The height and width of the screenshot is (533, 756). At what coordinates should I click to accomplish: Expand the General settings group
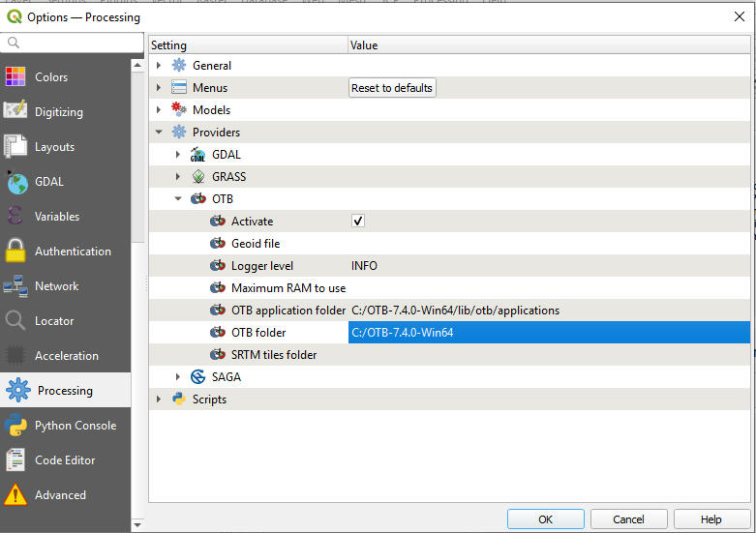click(159, 65)
